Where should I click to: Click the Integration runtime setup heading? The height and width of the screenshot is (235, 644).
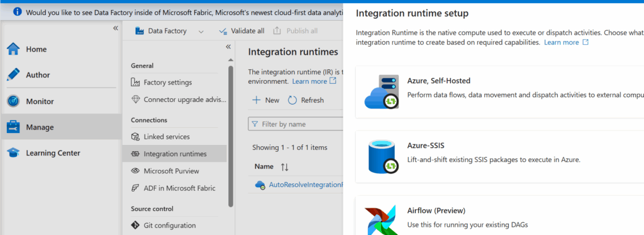coord(412,14)
